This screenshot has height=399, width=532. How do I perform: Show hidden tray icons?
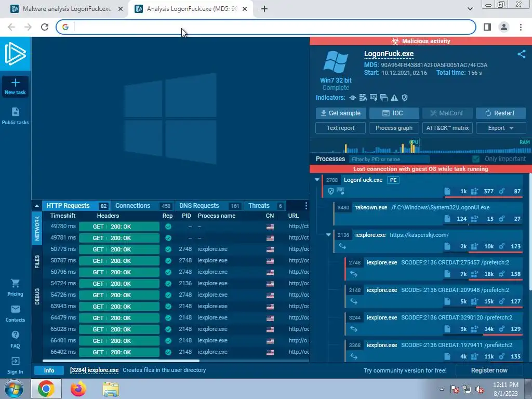pos(442,390)
